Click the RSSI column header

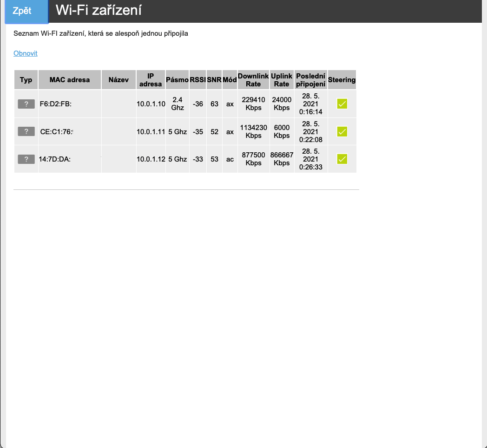tap(198, 80)
